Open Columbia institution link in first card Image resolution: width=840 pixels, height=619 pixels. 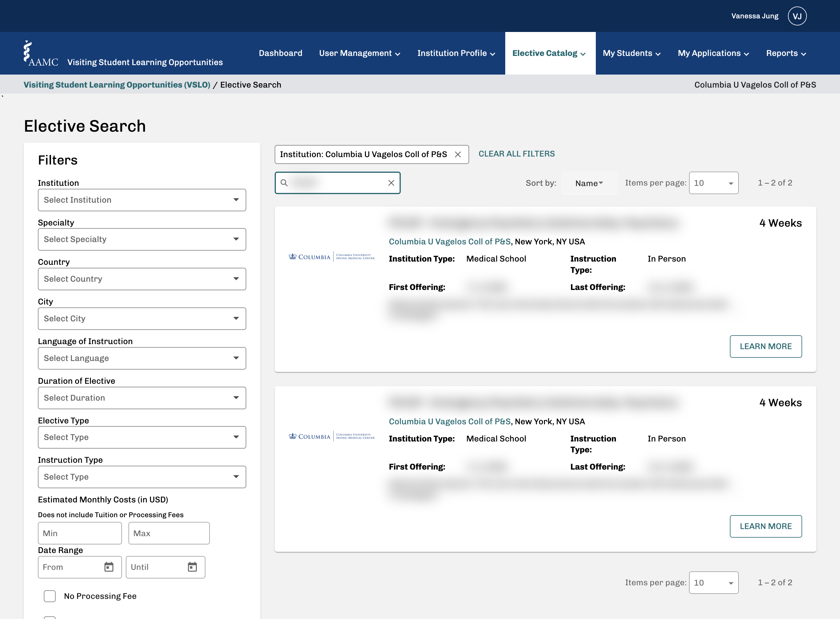[x=450, y=242]
